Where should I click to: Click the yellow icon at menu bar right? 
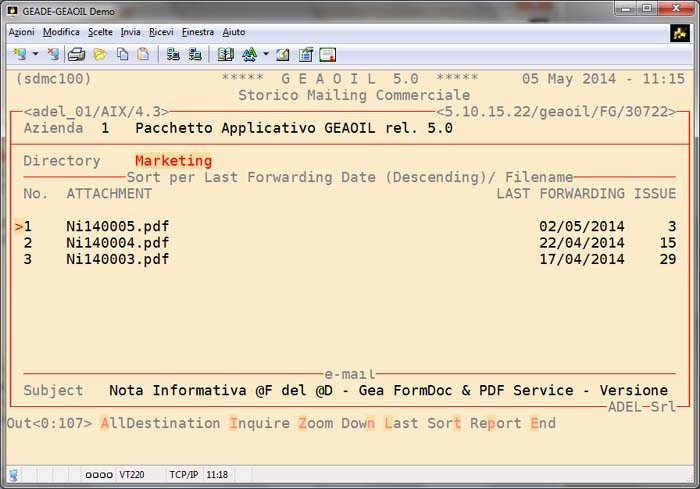point(680,33)
